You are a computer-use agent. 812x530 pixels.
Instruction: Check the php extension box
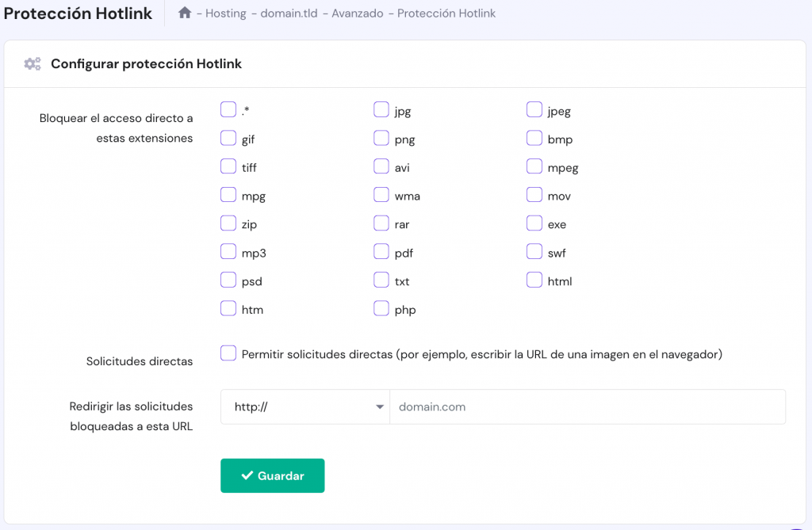381,308
